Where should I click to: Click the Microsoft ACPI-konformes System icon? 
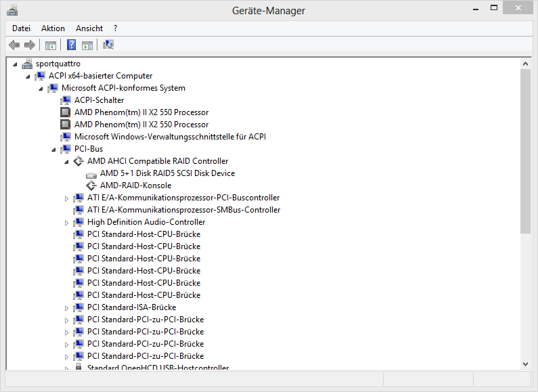[53, 88]
